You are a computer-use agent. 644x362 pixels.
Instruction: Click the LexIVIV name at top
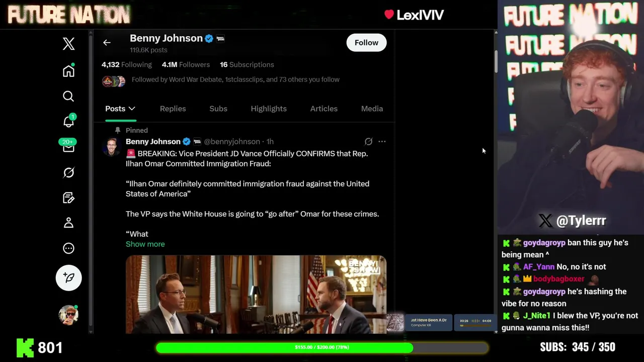pyautogui.click(x=420, y=15)
